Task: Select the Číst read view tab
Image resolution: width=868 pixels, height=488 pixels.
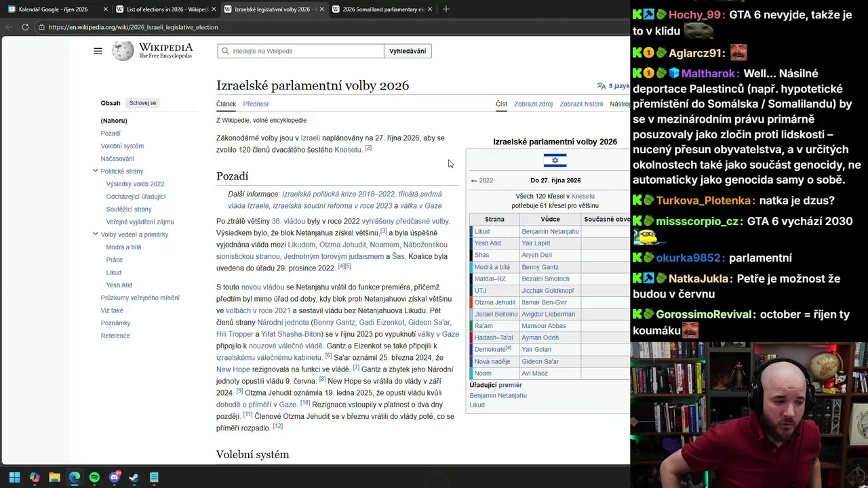Action: [501, 104]
